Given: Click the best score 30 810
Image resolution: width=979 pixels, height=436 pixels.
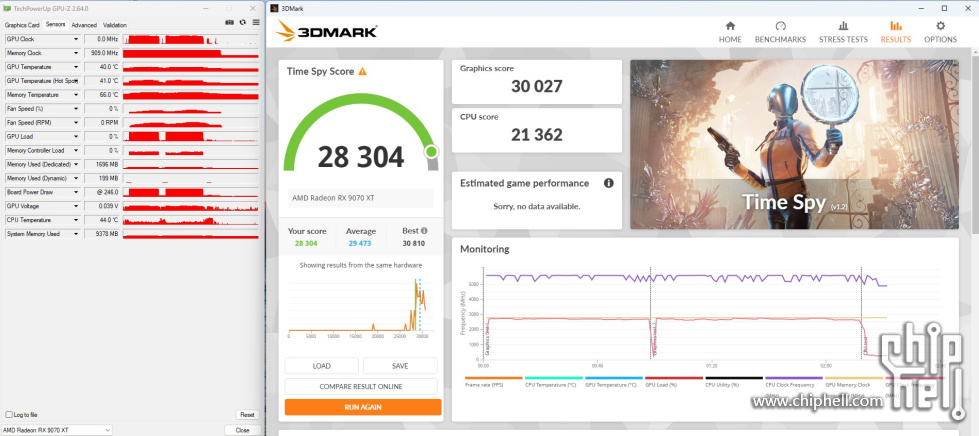Looking at the screenshot, I should (415, 243).
